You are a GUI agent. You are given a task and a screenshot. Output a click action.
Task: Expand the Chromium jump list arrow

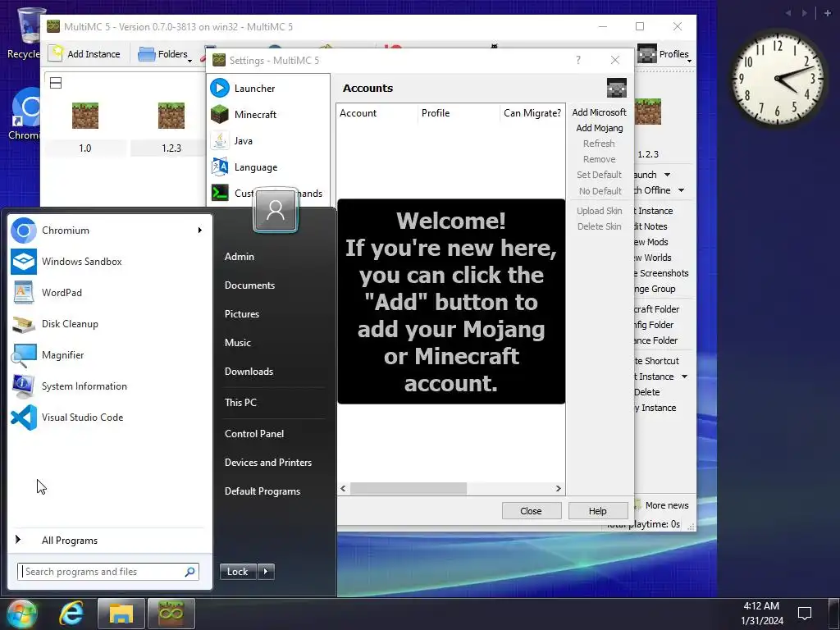pos(200,231)
